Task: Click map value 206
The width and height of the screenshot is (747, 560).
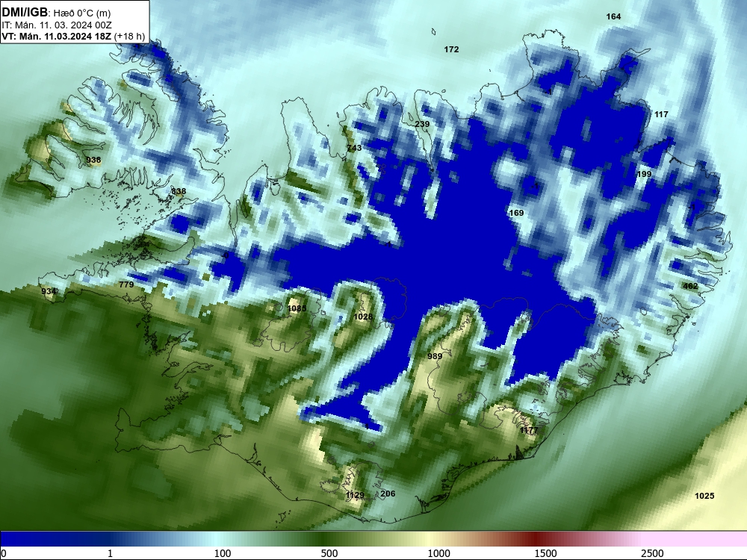Action: pyautogui.click(x=388, y=494)
